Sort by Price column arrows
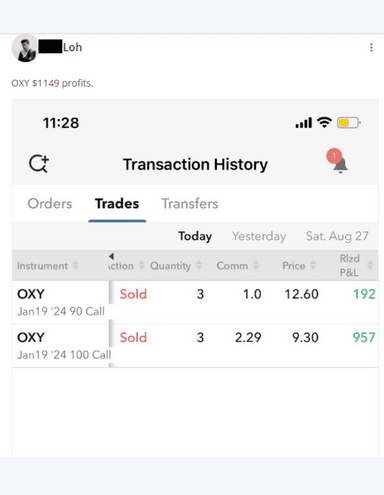Image resolution: width=384 pixels, height=495 pixels. 313,265
